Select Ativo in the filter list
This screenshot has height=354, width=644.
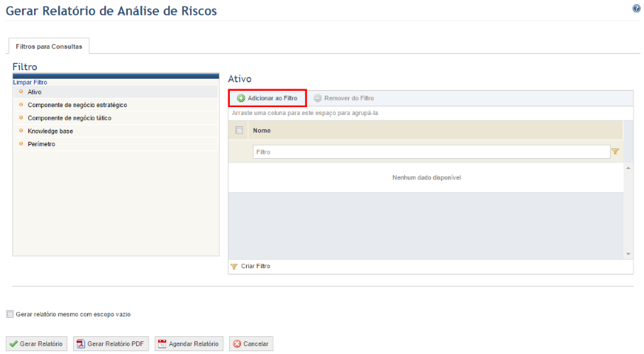pyautogui.click(x=116, y=92)
